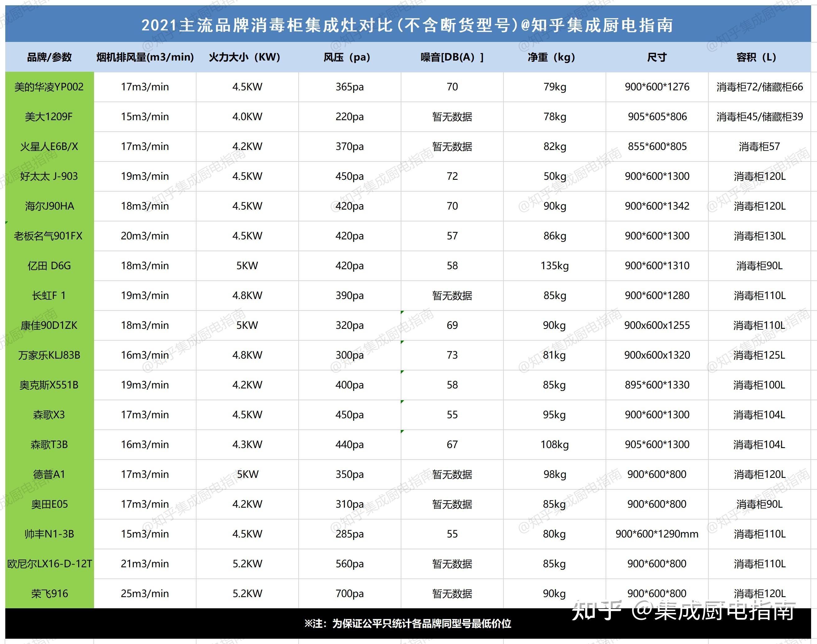This screenshot has height=644, width=817.
Task: Click the 285pa wind pressure cell
Action: (350, 533)
